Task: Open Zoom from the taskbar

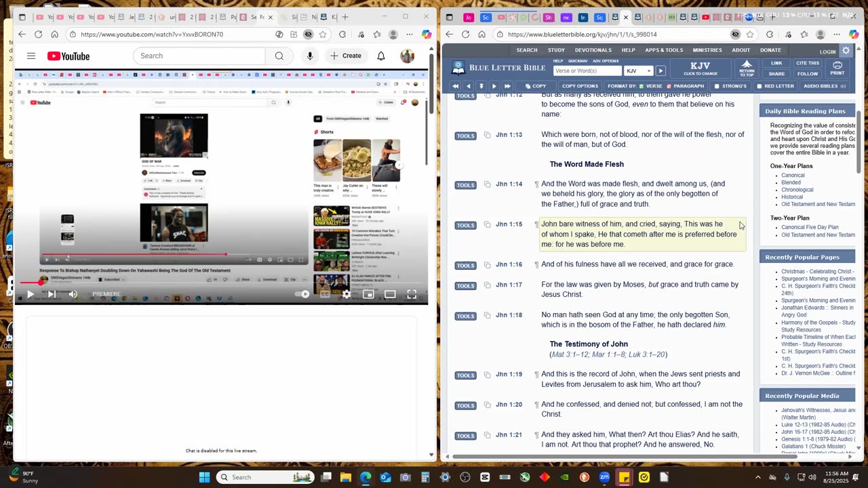Action: [604, 477]
